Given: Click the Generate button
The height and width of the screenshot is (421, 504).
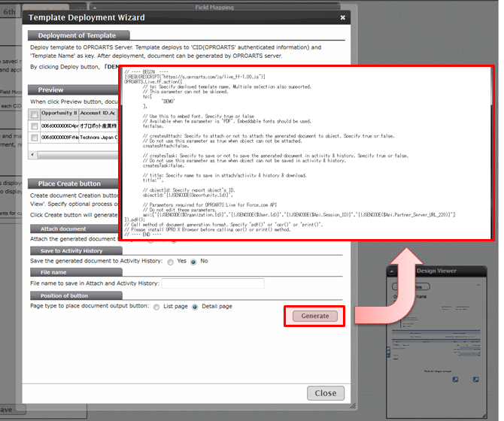Looking at the screenshot, I should point(315,316).
